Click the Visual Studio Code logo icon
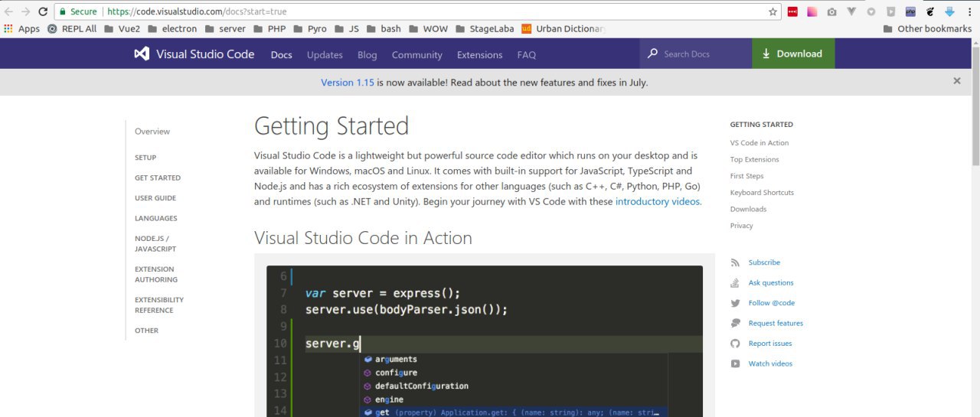This screenshot has height=417, width=980. [x=141, y=54]
